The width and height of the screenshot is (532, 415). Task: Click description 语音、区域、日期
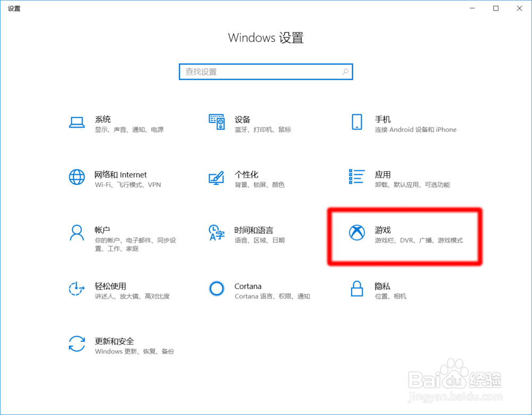[260, 241]
